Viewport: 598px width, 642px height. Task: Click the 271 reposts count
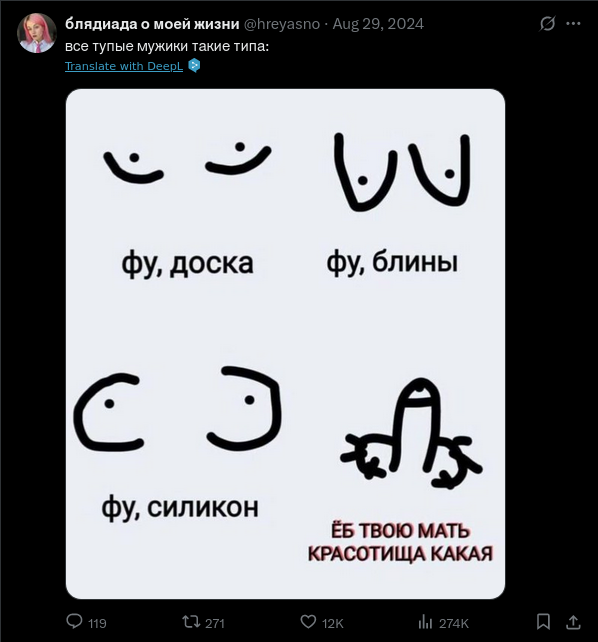click(x=215, y=624)
